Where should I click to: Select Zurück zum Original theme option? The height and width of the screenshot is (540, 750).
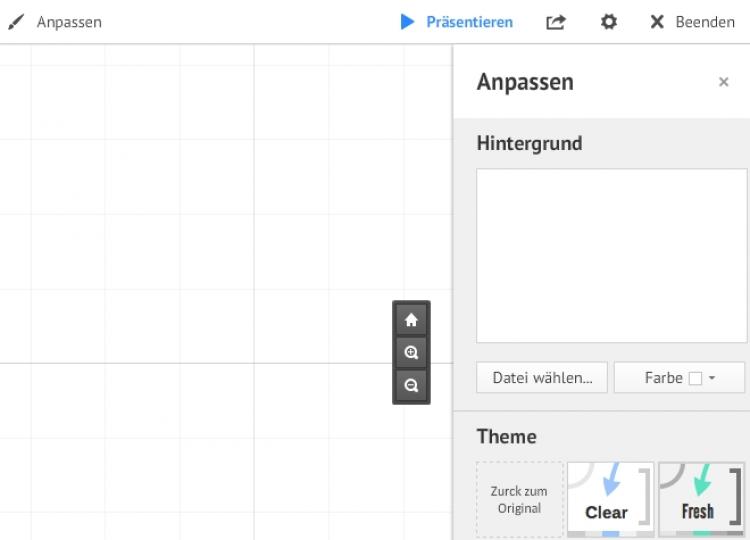(x=519, y=500)
